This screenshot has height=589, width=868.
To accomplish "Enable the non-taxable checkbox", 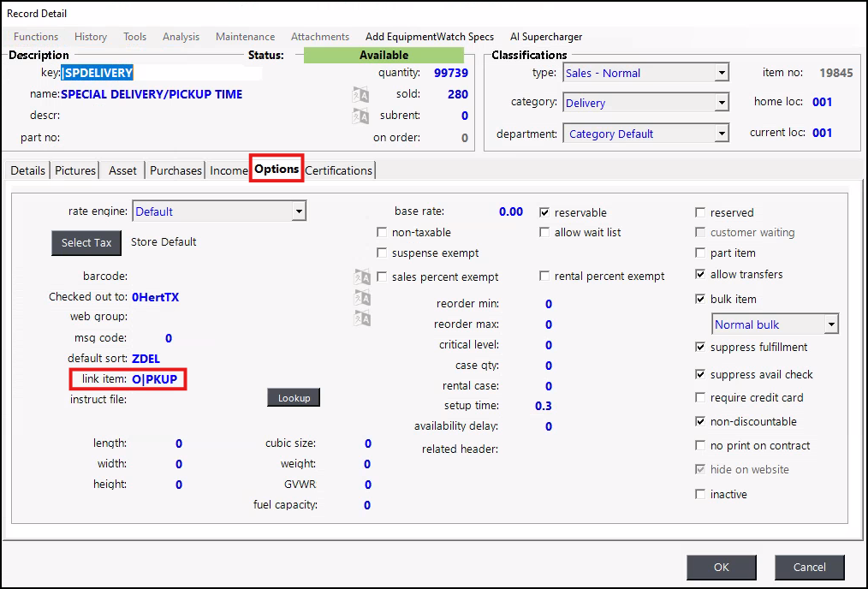I will tap(382, 233).
